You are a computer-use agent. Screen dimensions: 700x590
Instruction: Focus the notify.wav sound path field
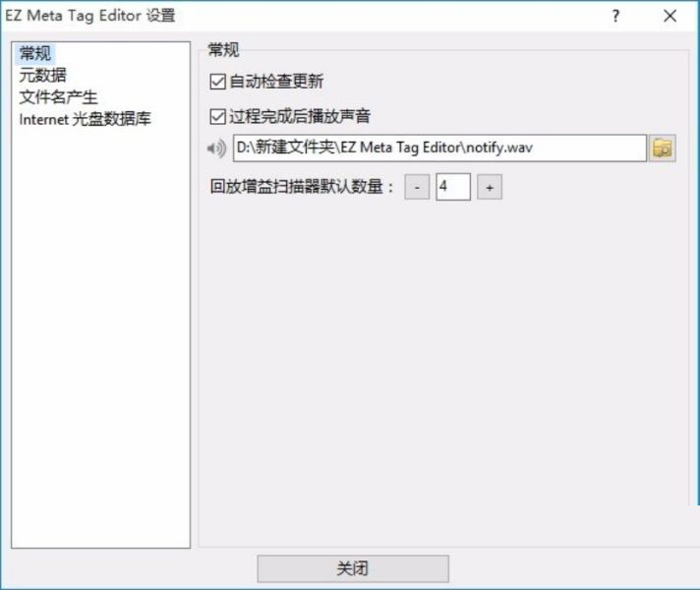[x=439, y=147]
